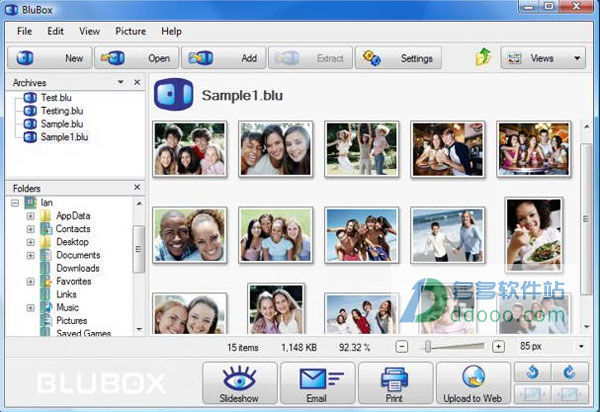The height and width of the screenshot is (412, 600).
Task: Select thumbnail of couple walking on beach
Action: point(448,235)
